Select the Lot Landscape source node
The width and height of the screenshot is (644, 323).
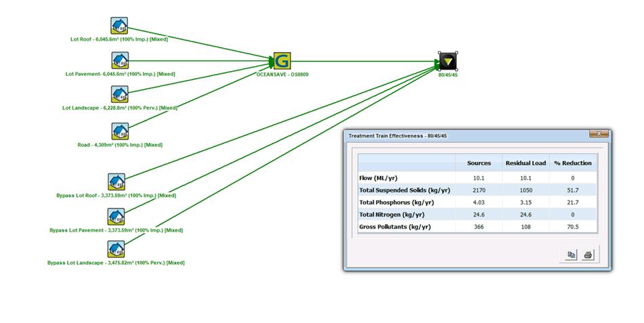pyautogui.click(x=120, y=95)
